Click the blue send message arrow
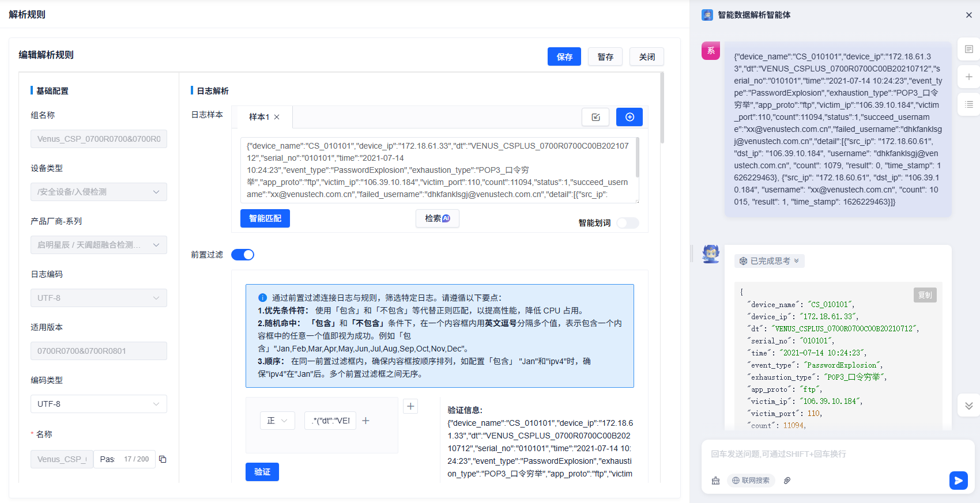 click(958, 480)
